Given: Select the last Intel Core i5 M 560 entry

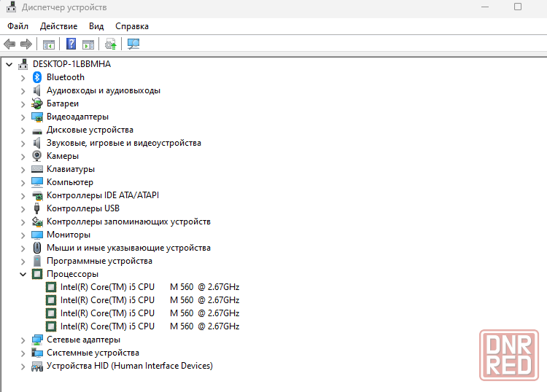Looking at the screenshot, I should pyautogui.click(x=150, y=326).
